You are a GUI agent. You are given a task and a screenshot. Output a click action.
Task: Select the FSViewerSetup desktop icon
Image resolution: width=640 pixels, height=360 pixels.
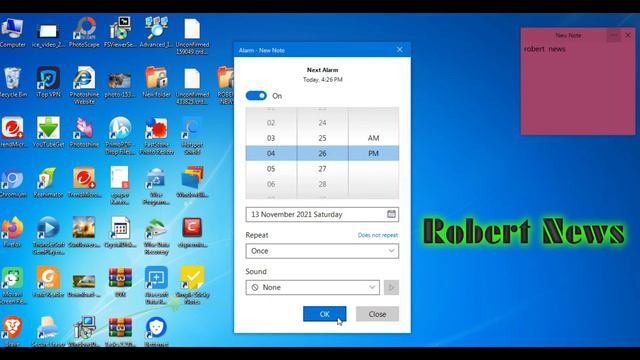point(120,33)
